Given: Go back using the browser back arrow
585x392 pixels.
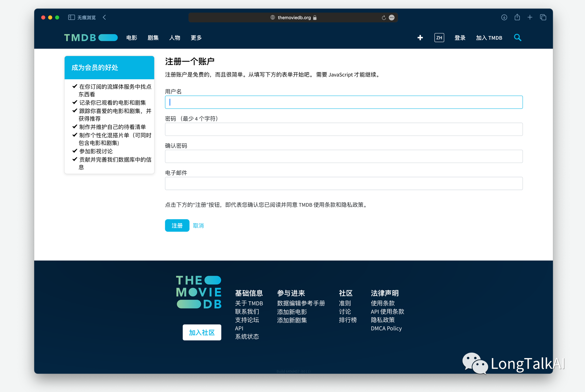Looking at the screenshot, I should point(104,17).
